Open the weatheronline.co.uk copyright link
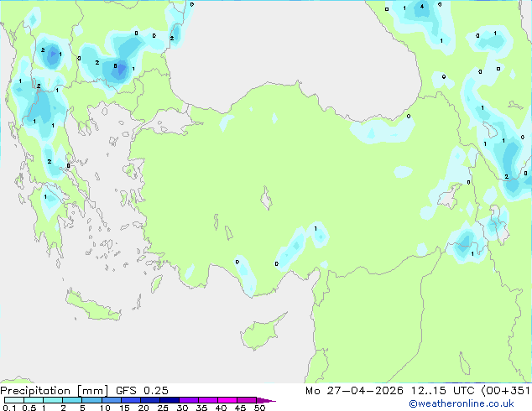Image resolution: width=532 pixels, height=411 pixels. (x=462, y=403)
